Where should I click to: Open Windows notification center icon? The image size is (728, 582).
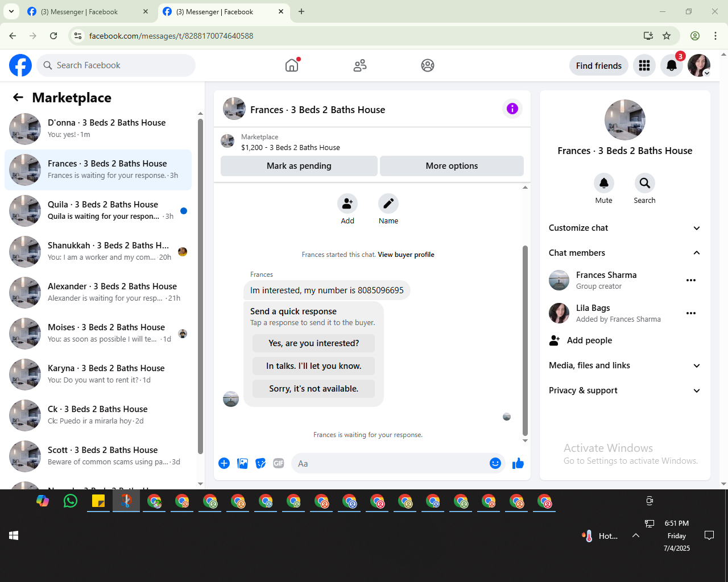(x=709, y=535)
